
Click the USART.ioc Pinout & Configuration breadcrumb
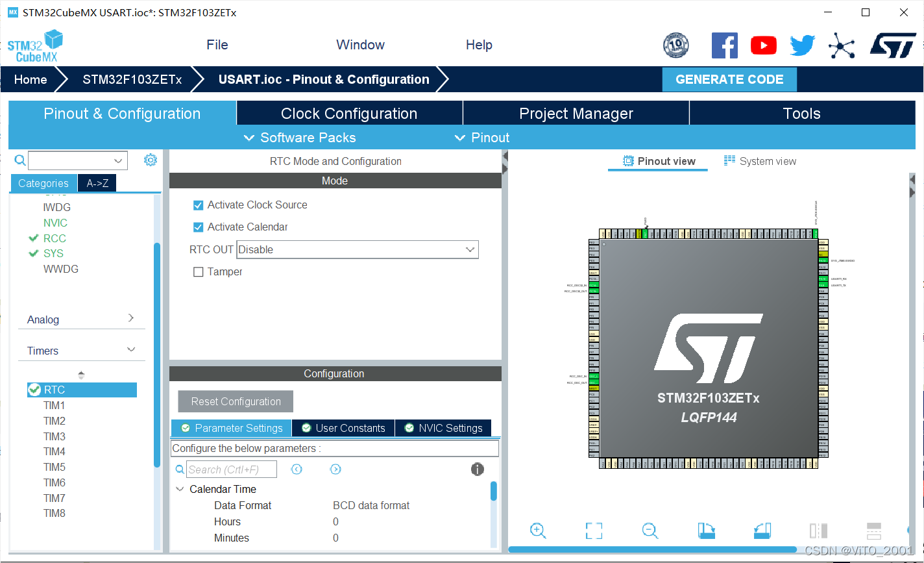[324, 79]
